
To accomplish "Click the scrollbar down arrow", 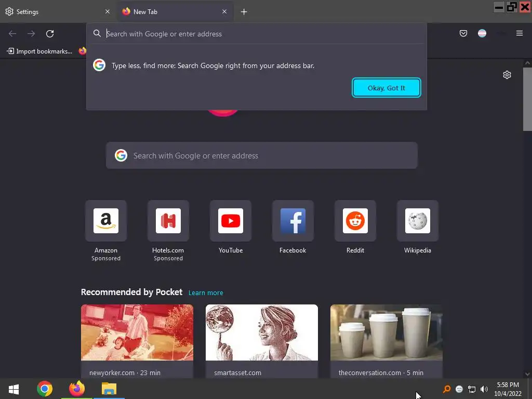I will [x=527, y=374].
